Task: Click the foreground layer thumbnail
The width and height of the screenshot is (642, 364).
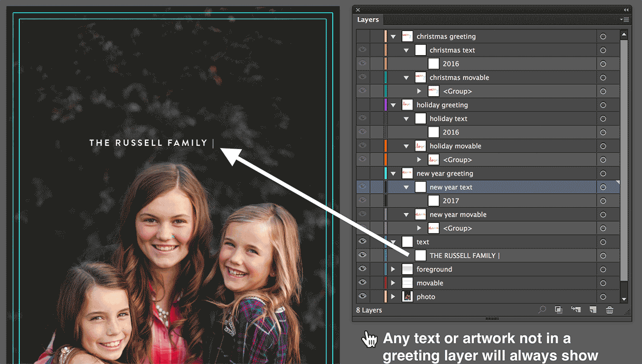Action: [407, 269]
